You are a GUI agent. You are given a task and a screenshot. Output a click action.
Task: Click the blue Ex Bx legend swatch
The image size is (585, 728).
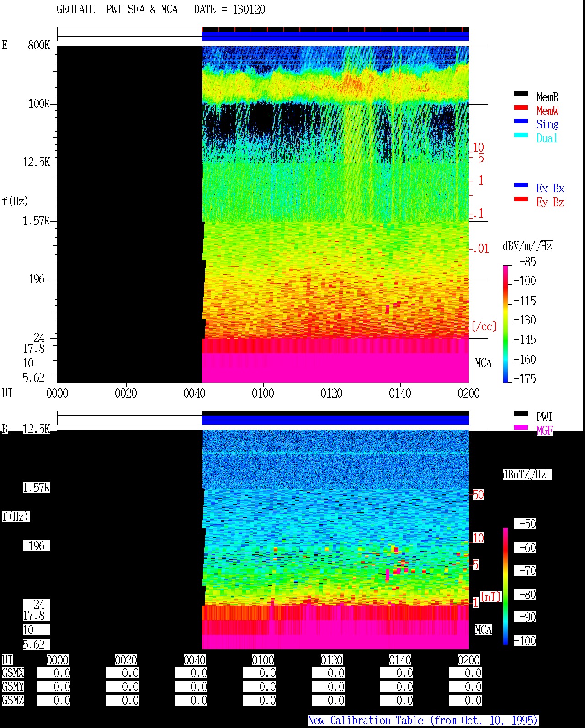tap(521, 185)
